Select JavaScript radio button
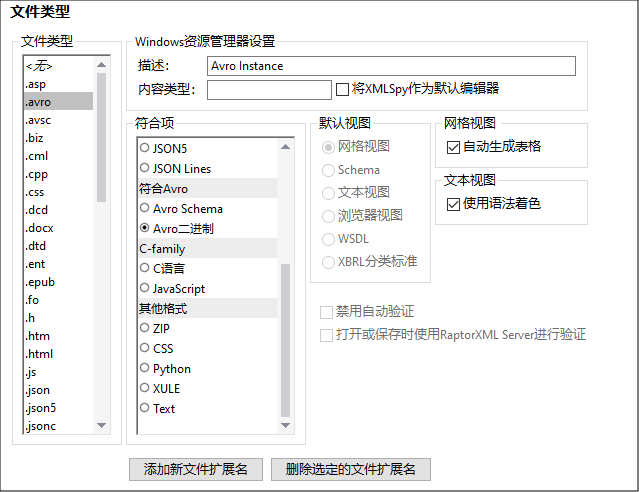The height and width of the screenshot is (492, 639). click(x=144, y=288)
